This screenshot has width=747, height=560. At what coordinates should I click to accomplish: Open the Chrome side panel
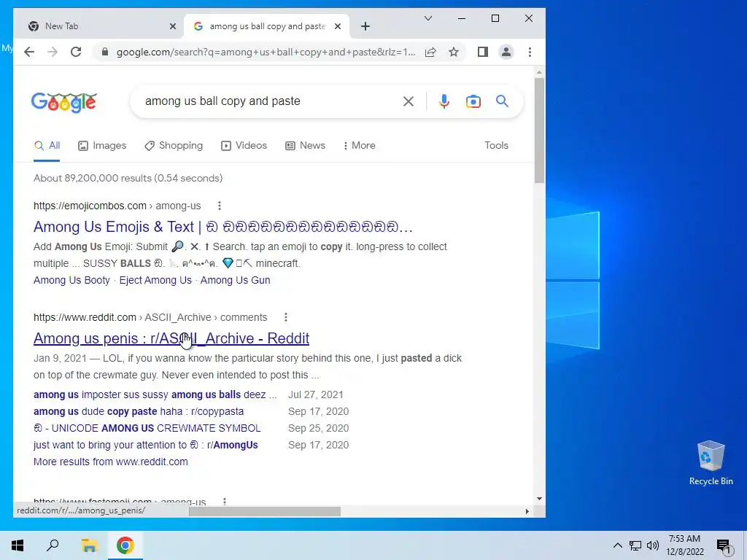pos(483,52)
